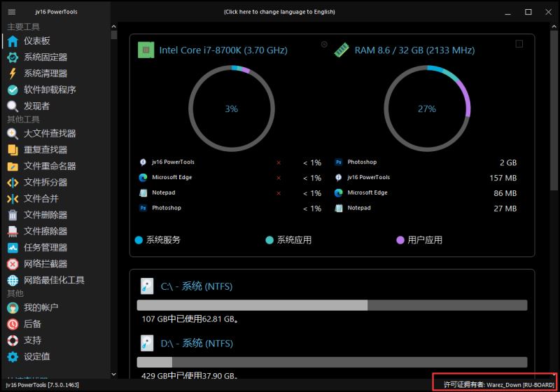This screenshot has height=392, width=560.
Task: Click the 后备 clock icon
Action: pyautogui.click(x=13, y=324)
